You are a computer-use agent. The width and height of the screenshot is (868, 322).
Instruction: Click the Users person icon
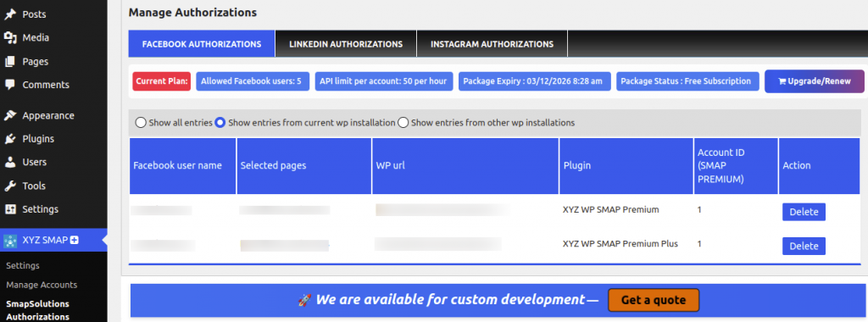click(10, 162)
